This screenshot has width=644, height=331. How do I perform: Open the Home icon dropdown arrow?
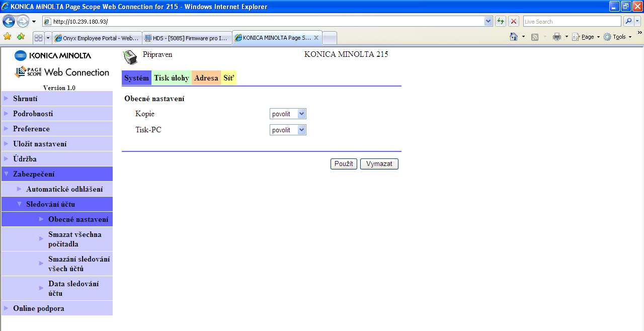(523, 37)
